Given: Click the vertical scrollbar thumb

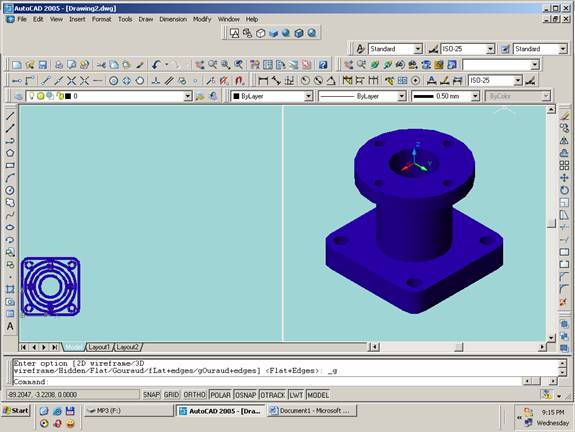Looking at the screenshot, I should (551, 223).
